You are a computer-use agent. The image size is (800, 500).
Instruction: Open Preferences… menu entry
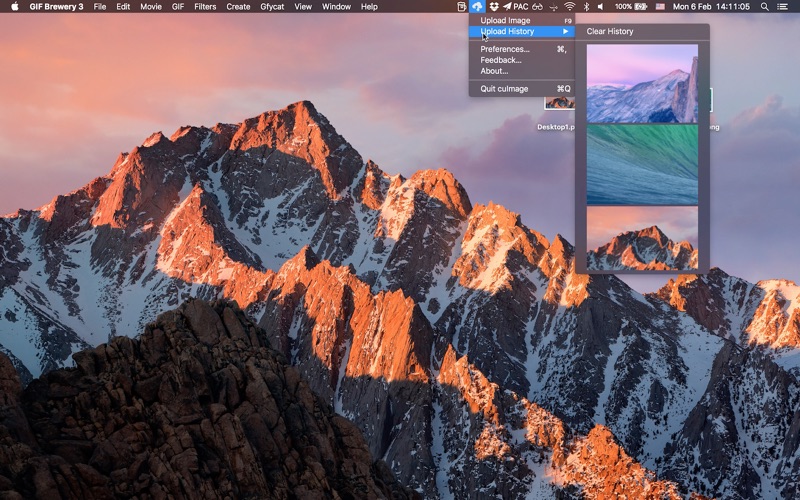pyautogui.click(x=522, y=49)
